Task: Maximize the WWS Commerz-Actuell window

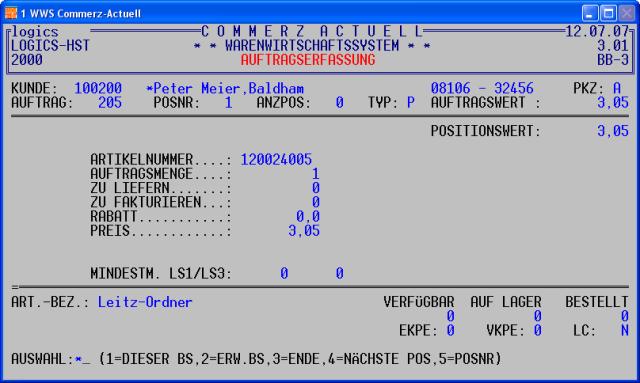Action: tap(609, 13)
